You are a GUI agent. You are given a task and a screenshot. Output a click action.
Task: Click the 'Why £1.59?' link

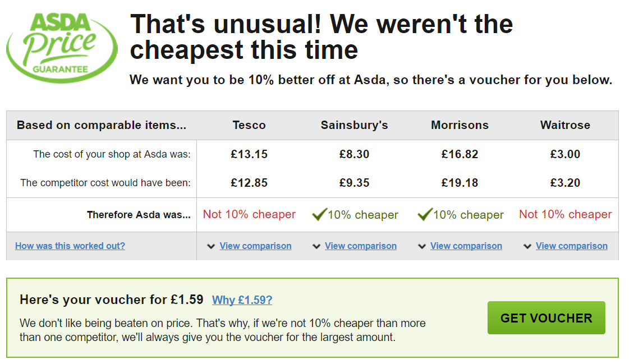click(242, 300)
